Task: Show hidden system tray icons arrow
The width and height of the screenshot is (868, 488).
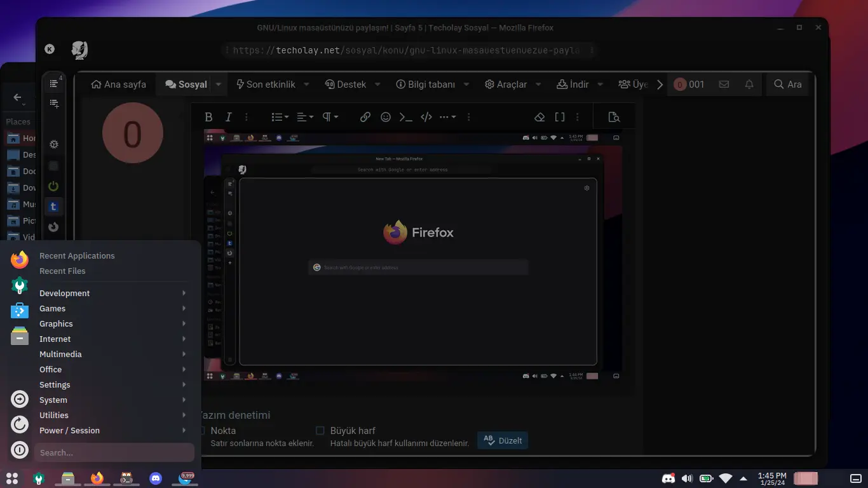Action: pyautogui.click(x=744, y=478)
